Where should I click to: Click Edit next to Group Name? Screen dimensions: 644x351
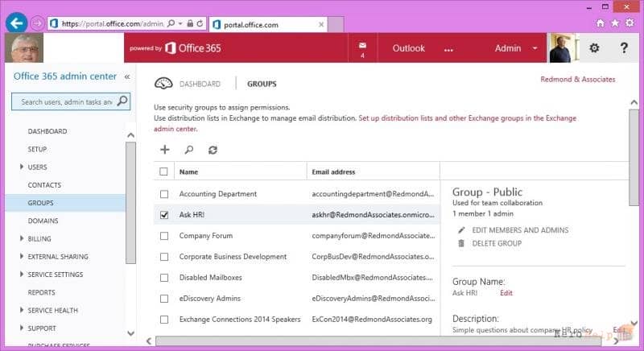tap(506, 293)
